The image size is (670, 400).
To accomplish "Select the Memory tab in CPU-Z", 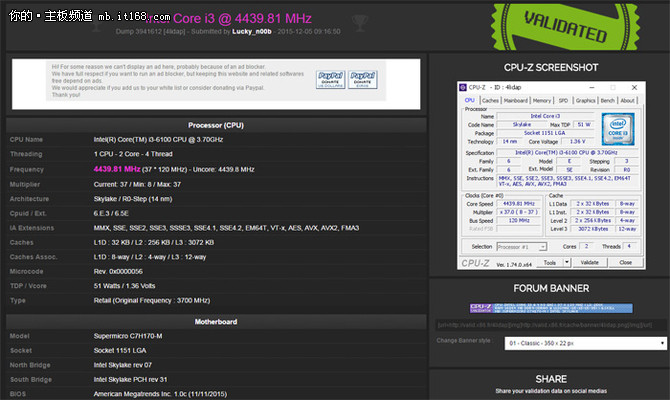I will coord(542,100).
